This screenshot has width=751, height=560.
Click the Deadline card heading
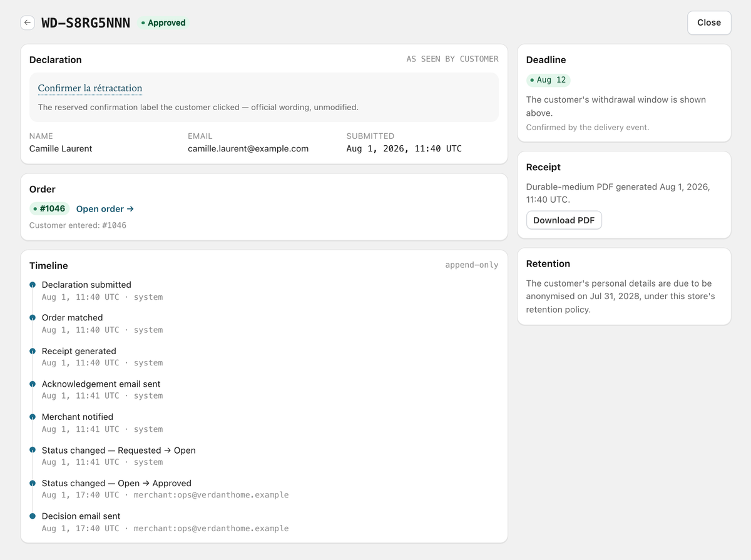[x=546, y=60]
